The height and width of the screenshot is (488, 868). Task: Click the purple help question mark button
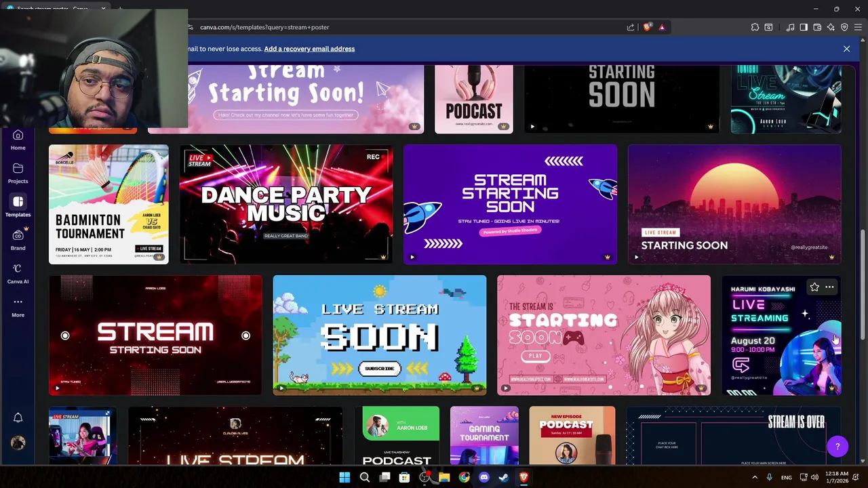pos(837,446)
